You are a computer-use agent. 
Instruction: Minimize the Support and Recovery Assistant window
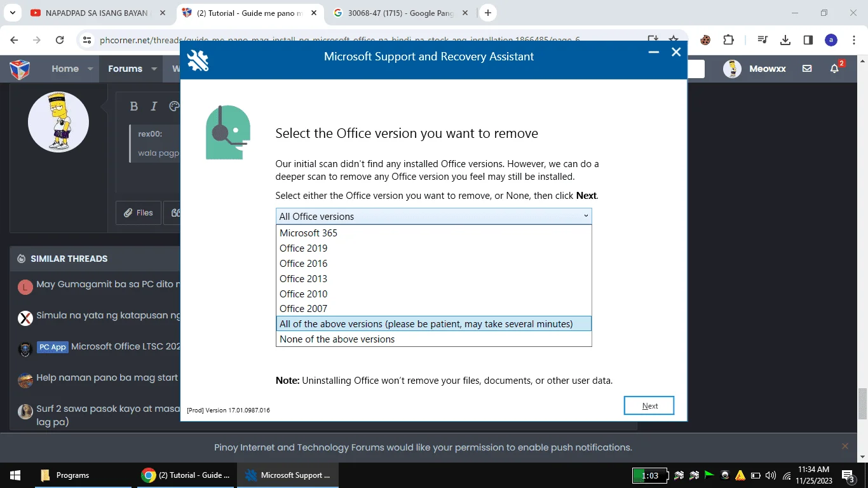(653, 53)
